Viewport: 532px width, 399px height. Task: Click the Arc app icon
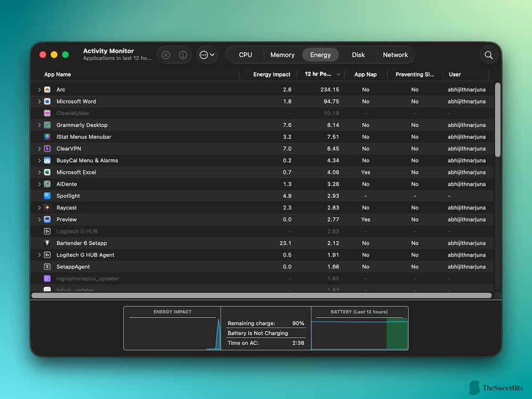pos(47,90)
